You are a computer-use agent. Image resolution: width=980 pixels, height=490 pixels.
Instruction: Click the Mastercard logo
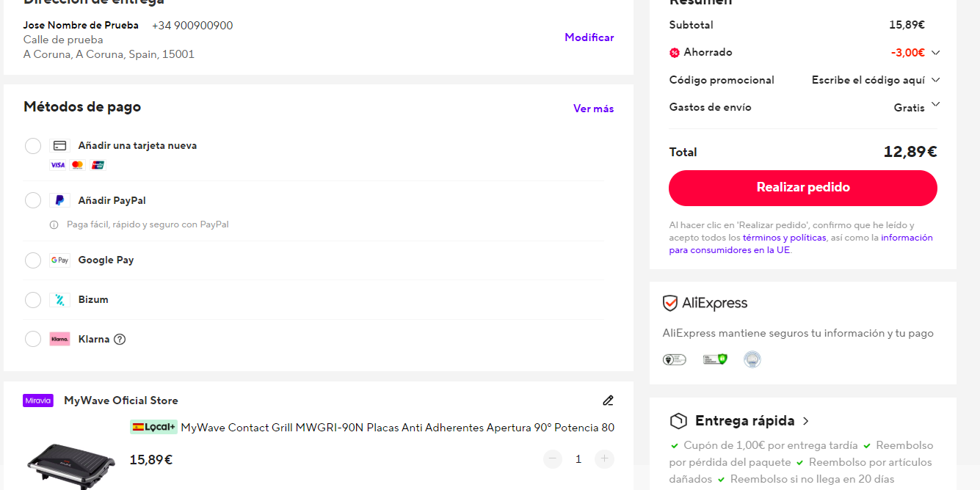click(x=77, y=165)
